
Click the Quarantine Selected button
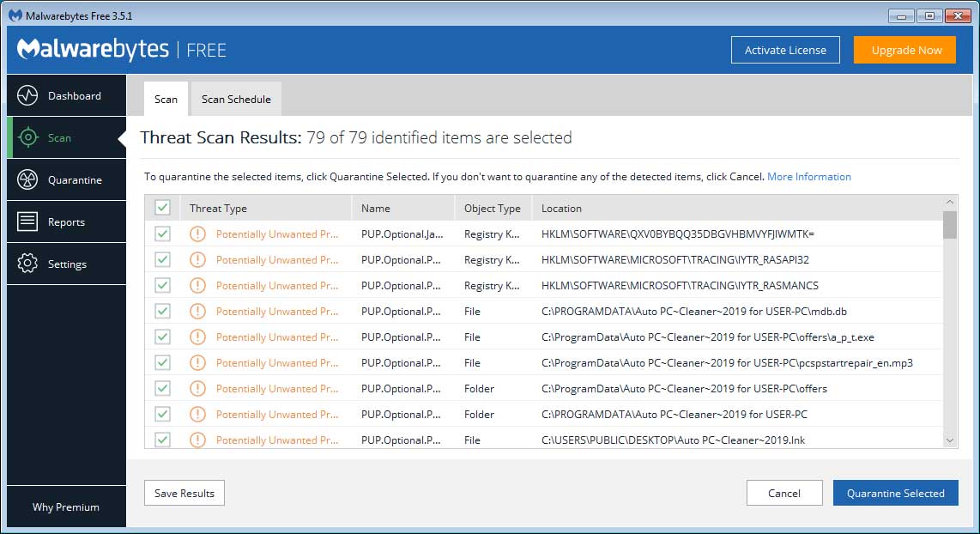(x=895, y=493)
